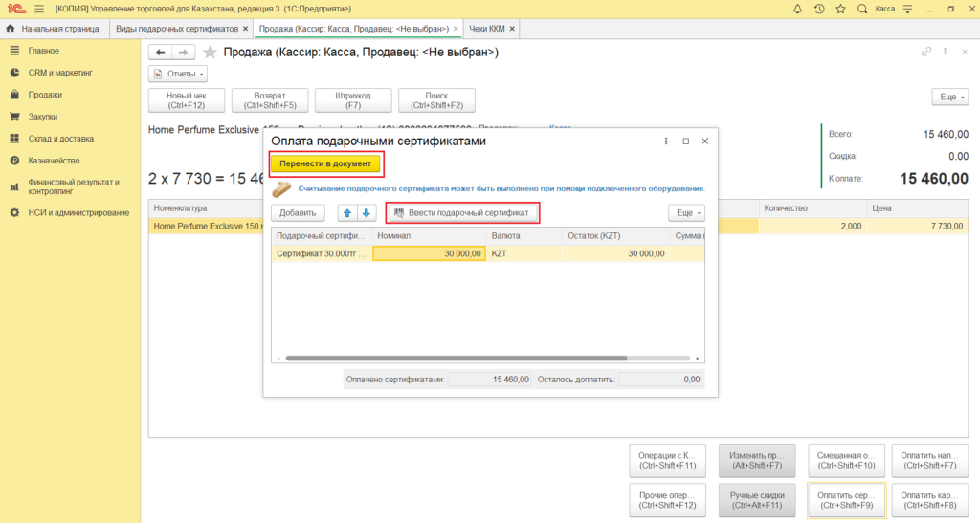Viewport: 980px width, 523px height.
Task: Open settings lines icon next to Касса
Action: (907, 9)
